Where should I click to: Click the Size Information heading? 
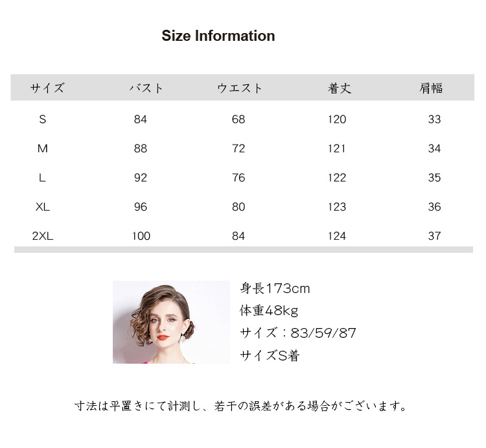[x=218, y=36]
